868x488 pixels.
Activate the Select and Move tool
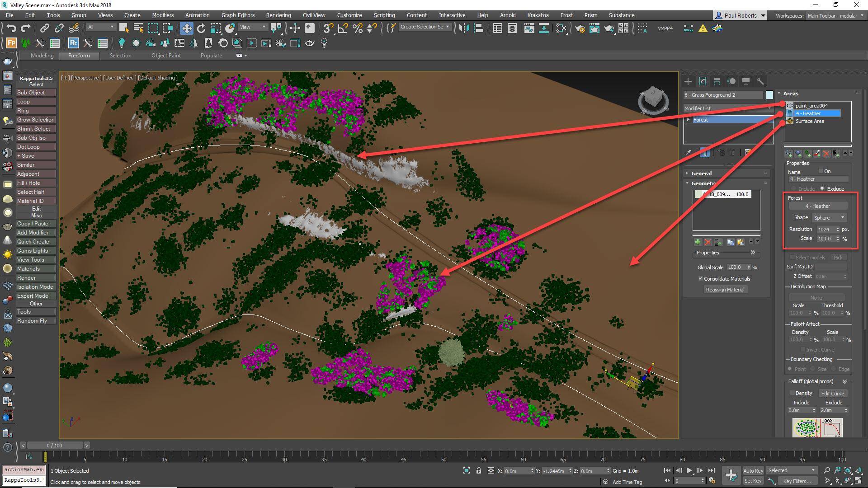tap(186, 28)
